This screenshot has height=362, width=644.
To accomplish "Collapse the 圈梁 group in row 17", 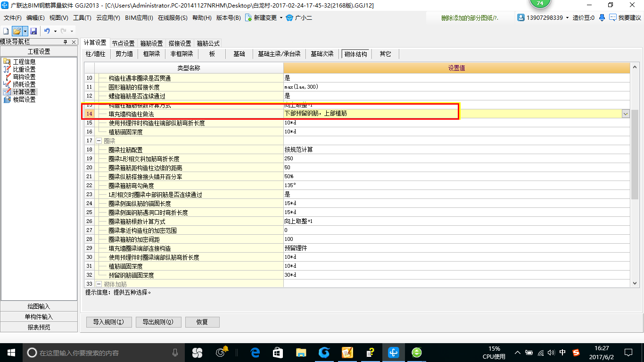I will coord(99,141).
